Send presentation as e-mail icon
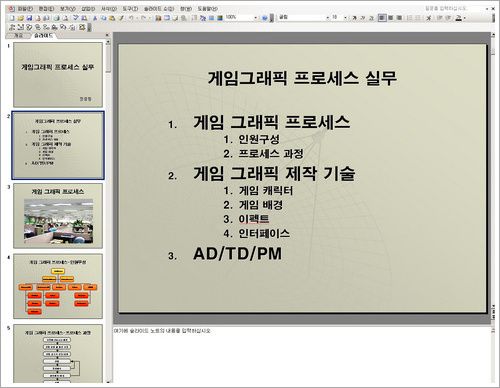 tap(47, 18)
